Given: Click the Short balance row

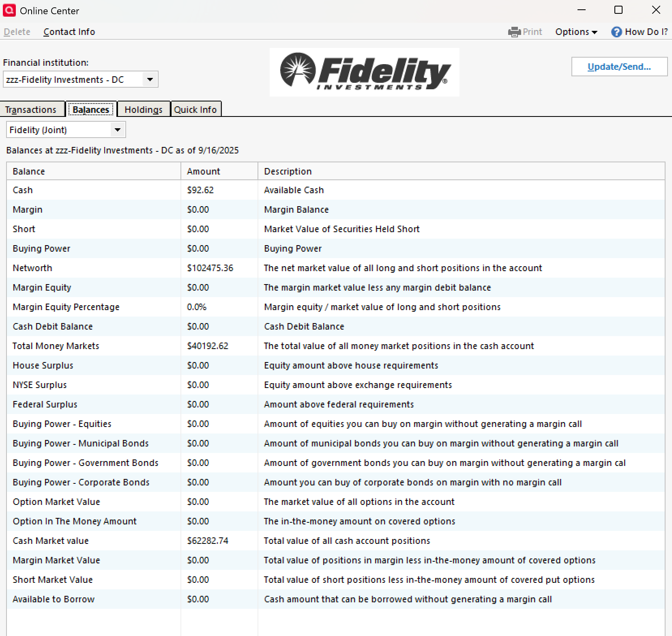Looking at the screenshot, I should pos(336,229).
